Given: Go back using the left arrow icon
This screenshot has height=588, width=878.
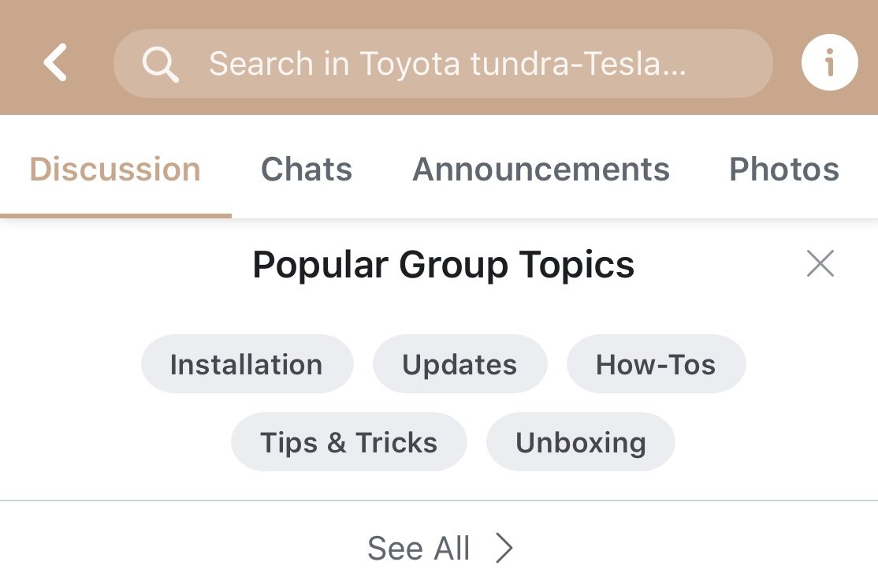Looking at the screenshot, I should (55, 62).
